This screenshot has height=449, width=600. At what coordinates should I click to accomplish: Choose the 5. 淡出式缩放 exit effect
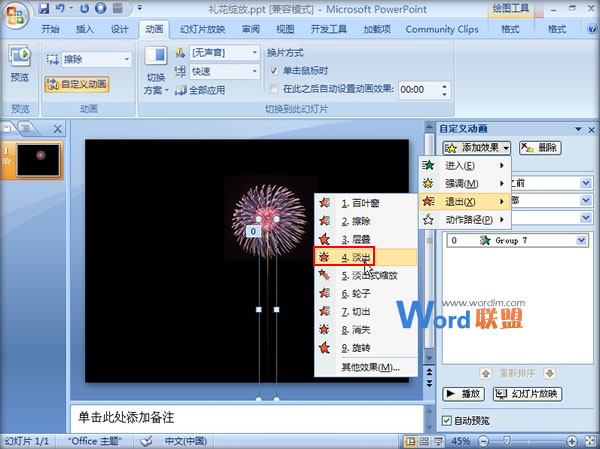(x=365, y=275)
